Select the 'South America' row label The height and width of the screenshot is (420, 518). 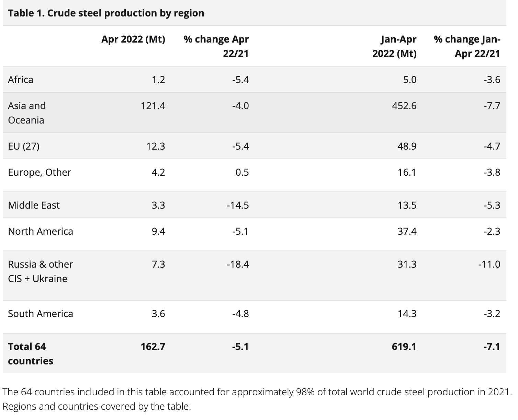click(x=41, y=314)
